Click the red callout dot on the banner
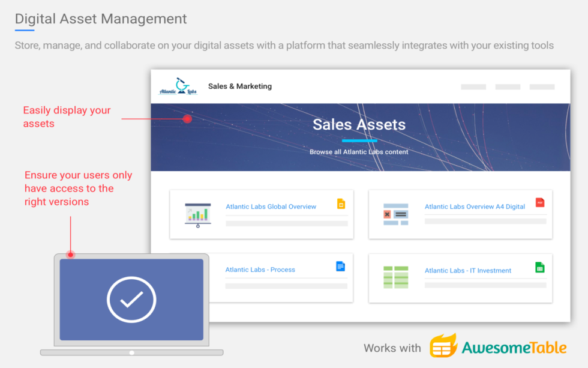This screenshot has height=368, width=588. pyautogui.click(x=187, y=119)
